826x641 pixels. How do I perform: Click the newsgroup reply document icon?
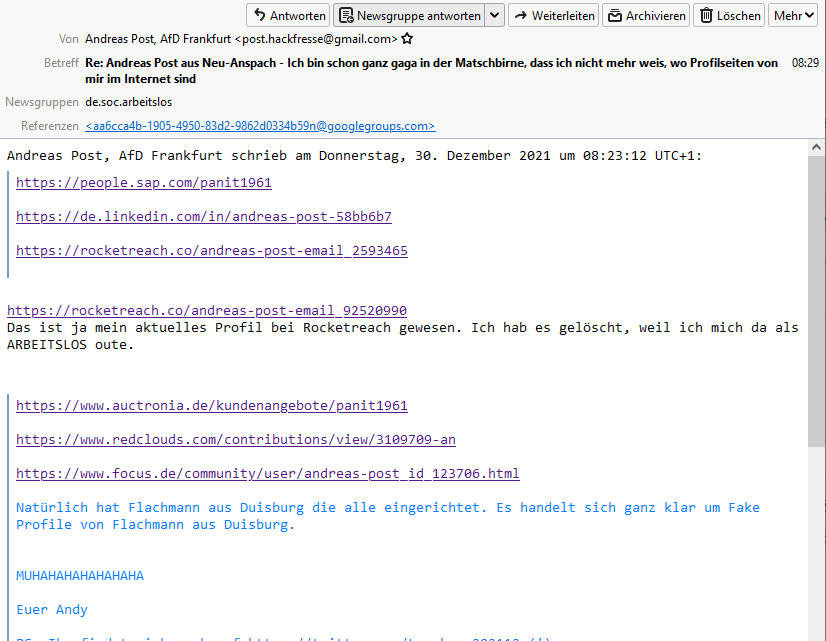pyautogui.click(x=346, y=16)
